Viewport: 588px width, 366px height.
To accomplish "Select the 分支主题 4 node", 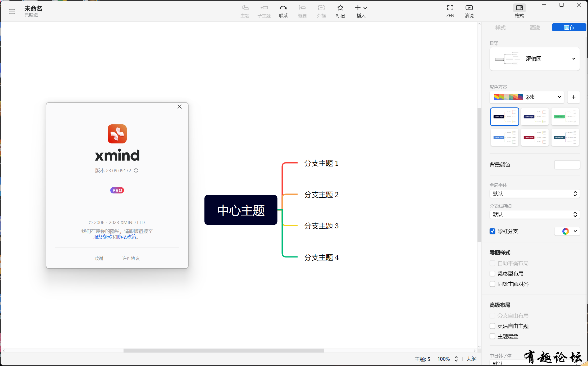I will (x=321, y=257).
